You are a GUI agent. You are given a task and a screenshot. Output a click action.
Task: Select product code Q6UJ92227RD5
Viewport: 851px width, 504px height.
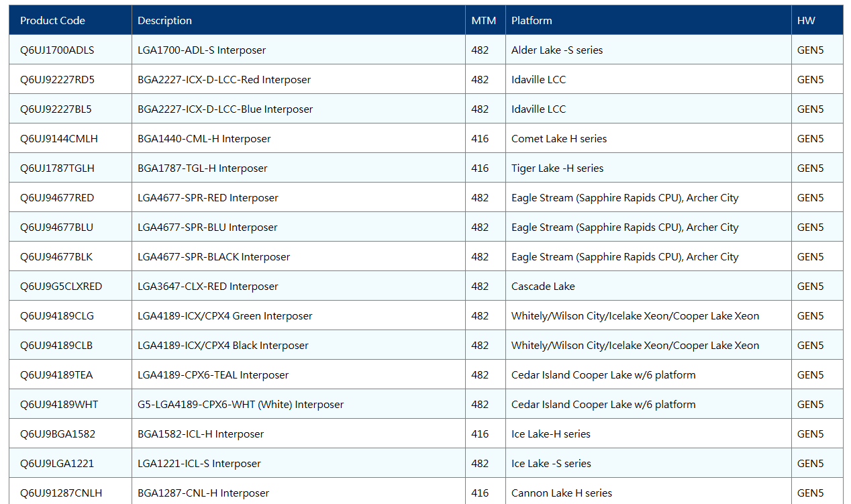[x=57, y=80]
